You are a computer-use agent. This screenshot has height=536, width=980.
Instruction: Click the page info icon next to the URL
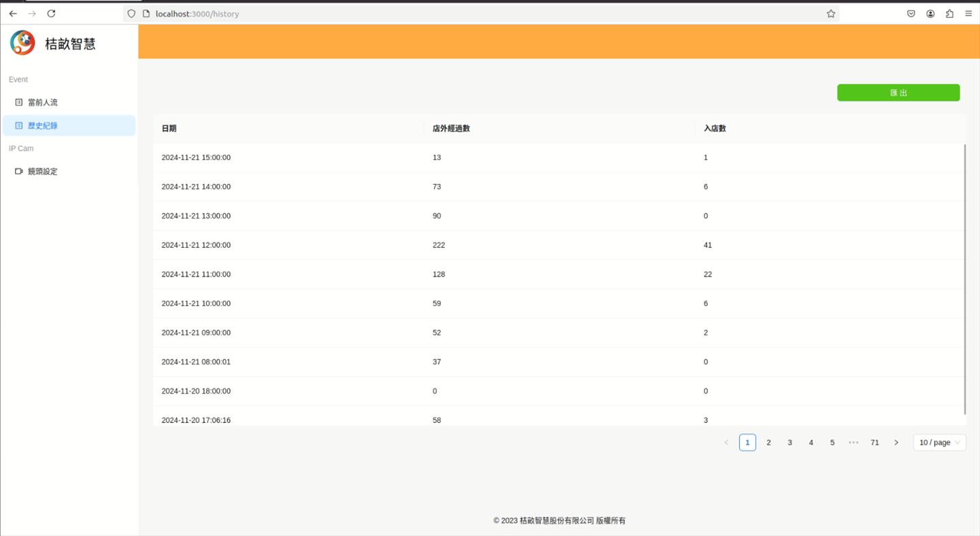pyautogui.click(x=146, y=14)
